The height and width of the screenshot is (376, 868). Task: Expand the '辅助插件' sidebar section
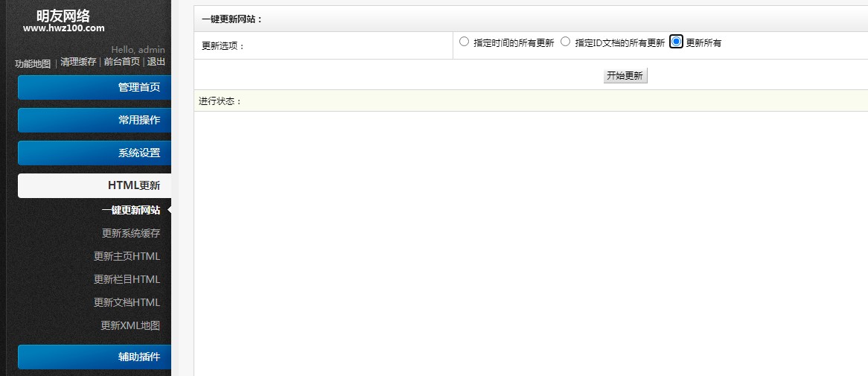coord(95,357)
